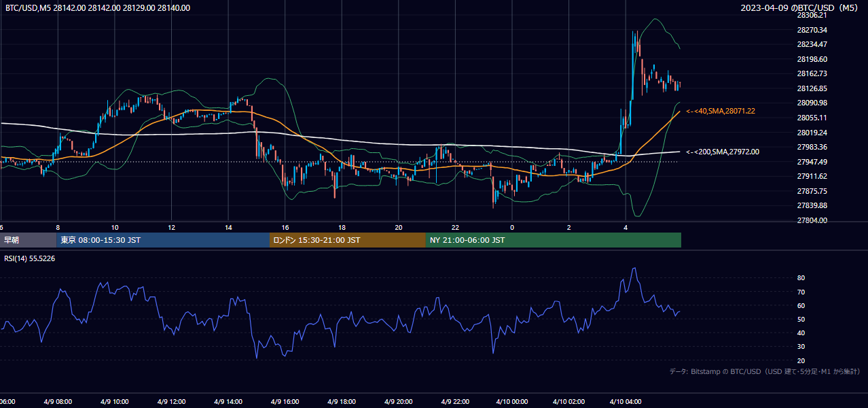The image size is (868, 408).
Task: Click the 40,SMA,28071.22 label
Action: tap(721, 111)
